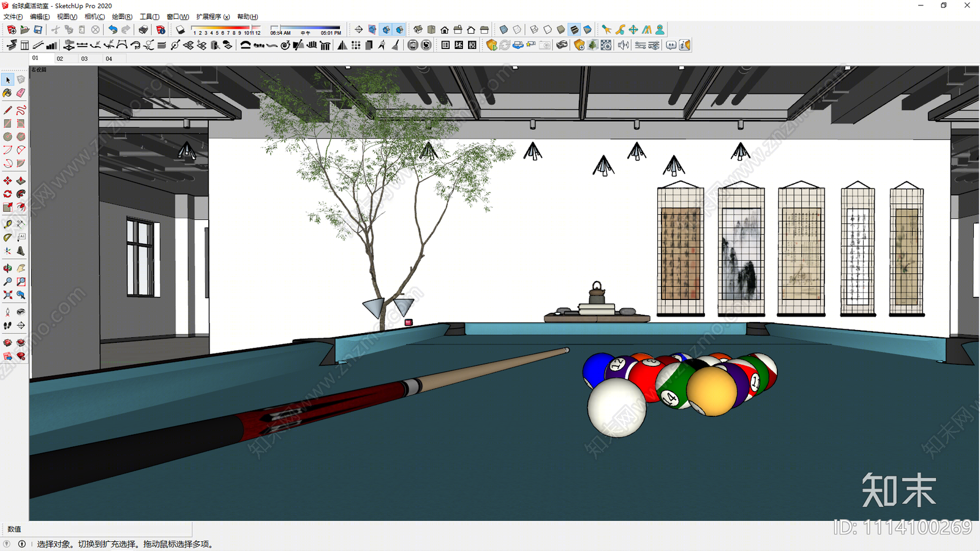Viewport: 980px width, 551px height.
Task: Select the Rotate tool
Action: 7,193
